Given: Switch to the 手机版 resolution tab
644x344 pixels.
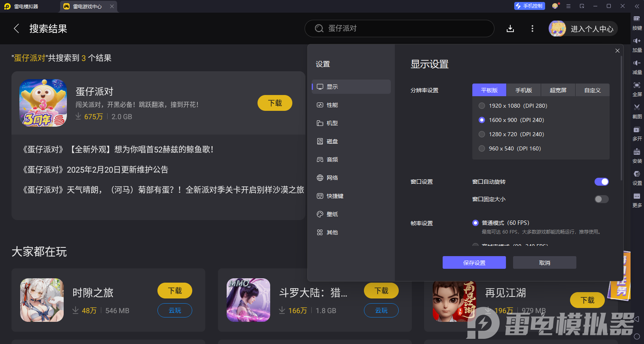Looking at the screenshot, I should click(524, 90).
